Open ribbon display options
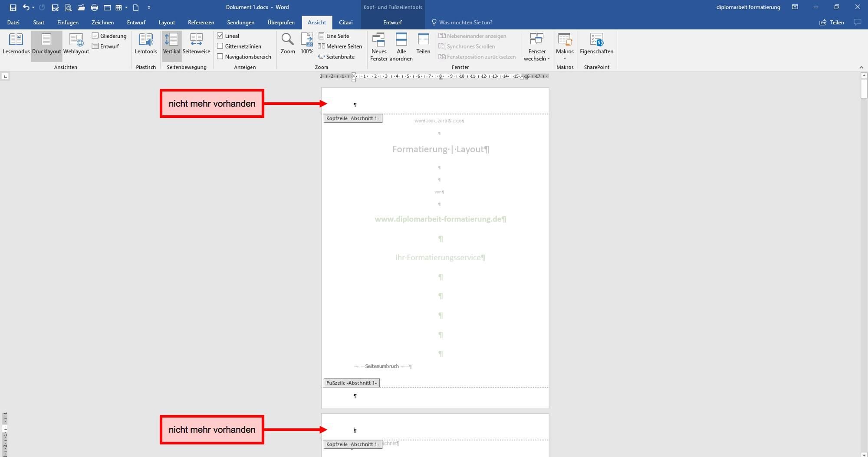 795,7
